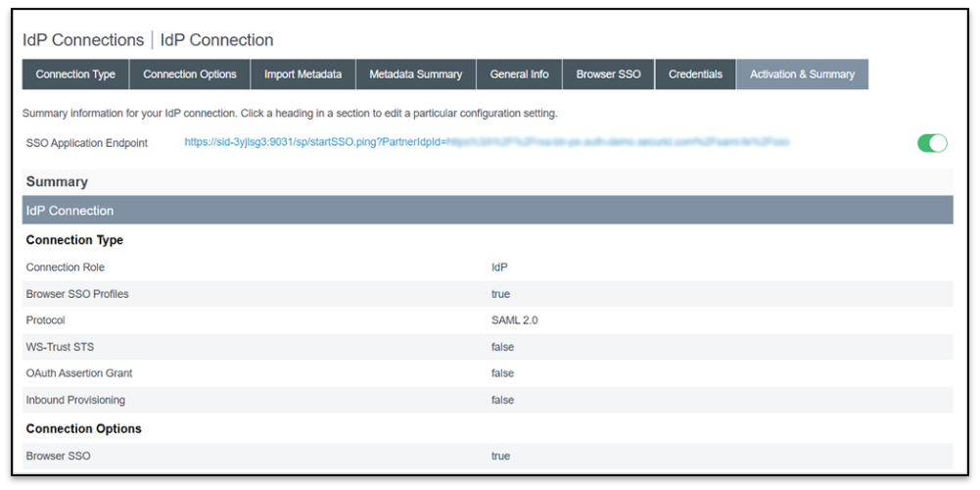980x490 pixels.
Task: Go to the Import Metadata tab
Action: pos(303,74)
